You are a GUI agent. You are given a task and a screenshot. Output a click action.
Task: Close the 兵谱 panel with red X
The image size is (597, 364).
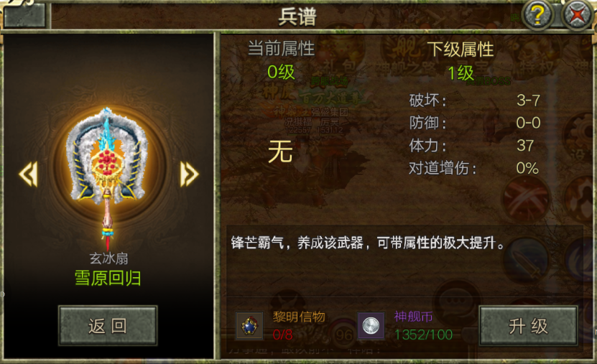pyautogui.click(x=577, y=15)
